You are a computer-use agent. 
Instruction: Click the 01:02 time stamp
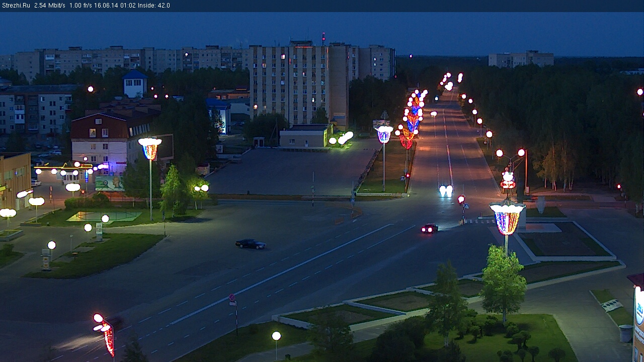coord(128,6)
